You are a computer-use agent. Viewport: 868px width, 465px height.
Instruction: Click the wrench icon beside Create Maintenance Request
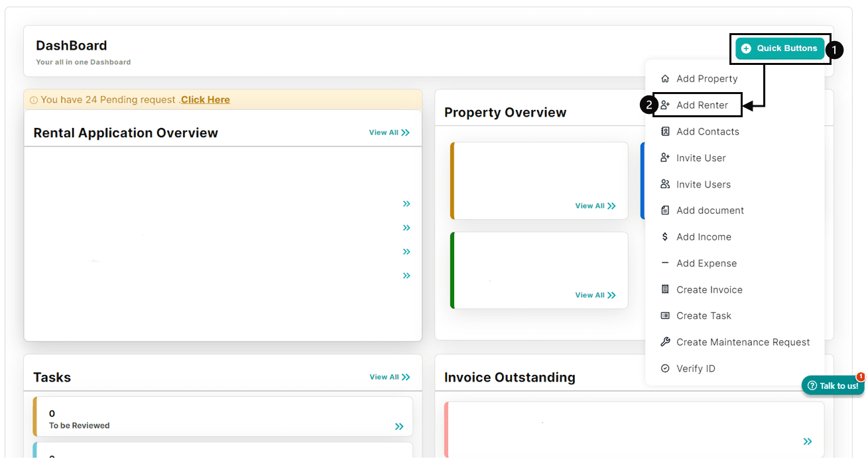coord(665,342)
